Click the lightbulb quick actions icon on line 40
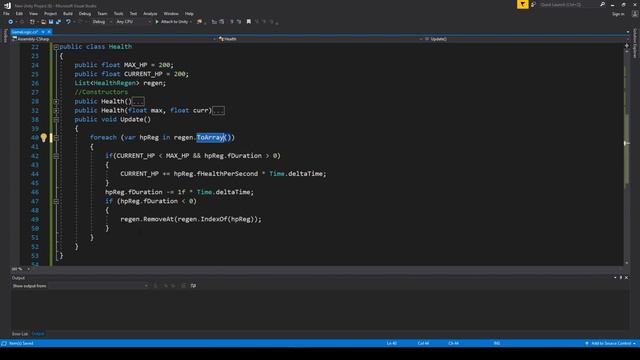 coord(44,138)
